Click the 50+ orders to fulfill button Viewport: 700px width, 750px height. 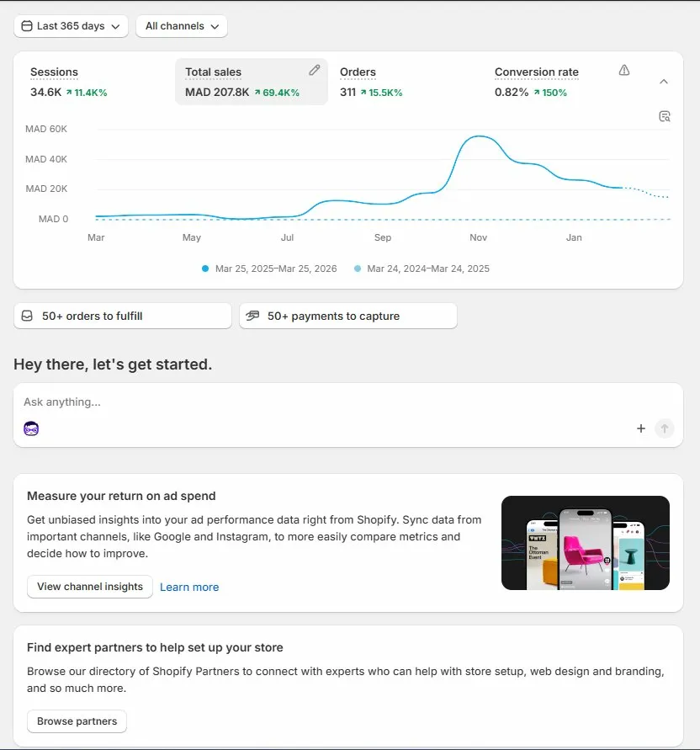123,316
